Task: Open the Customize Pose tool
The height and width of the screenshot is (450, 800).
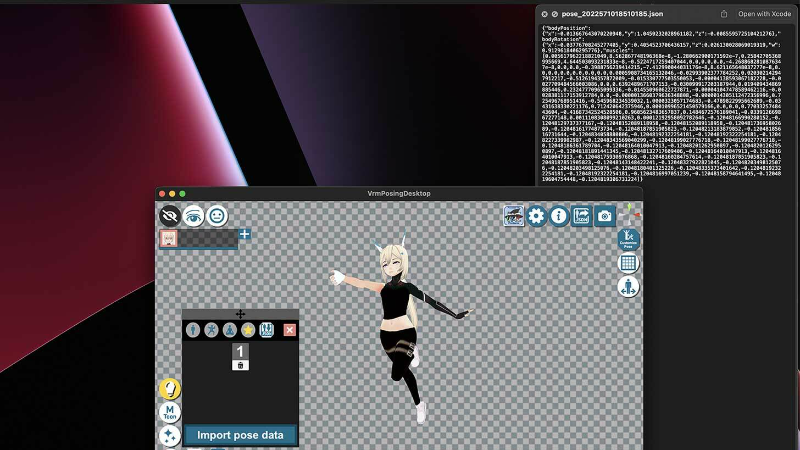Action: pos(628,240)
